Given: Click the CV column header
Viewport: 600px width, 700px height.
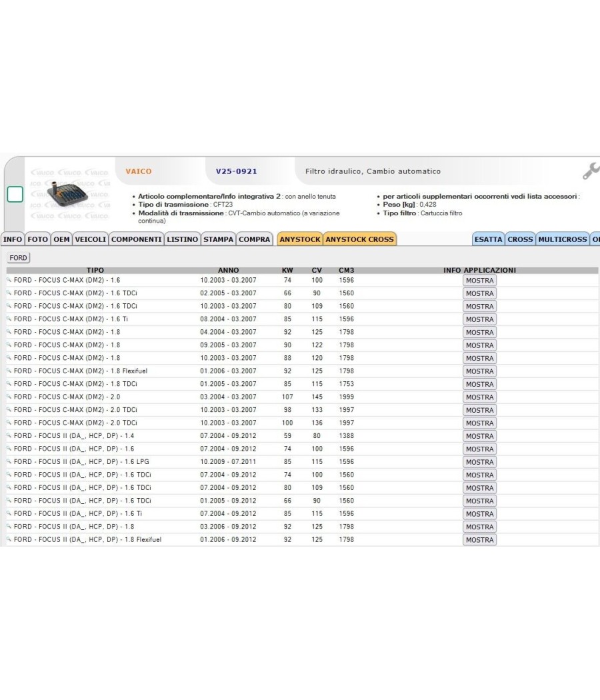Looking at the screenshot, I should pos(317,270).
